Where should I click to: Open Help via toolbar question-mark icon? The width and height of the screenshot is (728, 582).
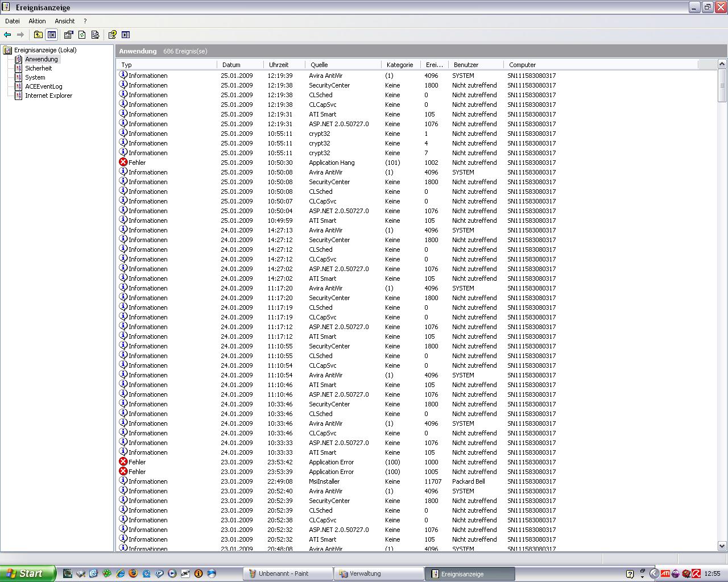click(x=113, y=35)
